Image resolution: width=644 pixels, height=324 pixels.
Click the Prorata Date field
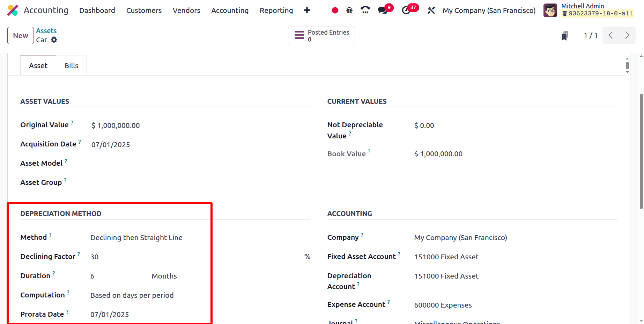coord(110,314)
